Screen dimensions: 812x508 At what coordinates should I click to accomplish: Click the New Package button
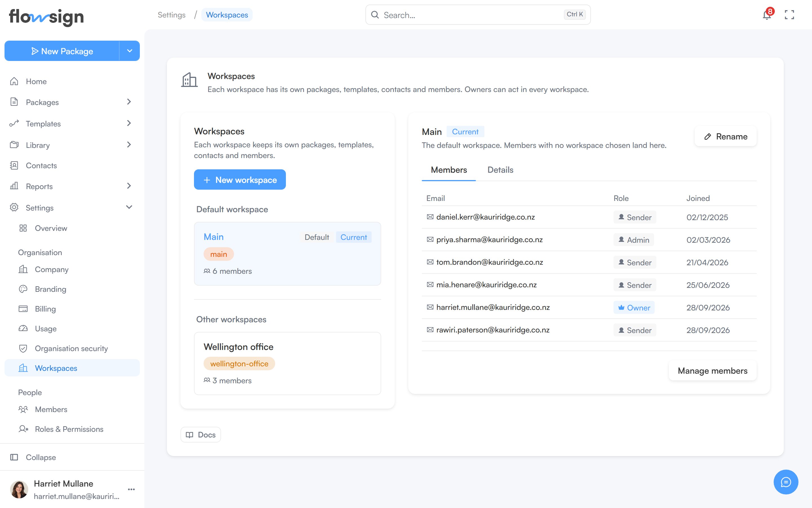tap(62, 51)
